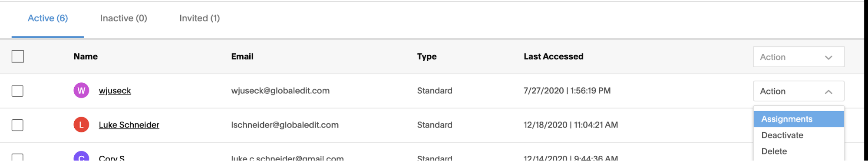Click the chevron-down icon in header Action dropdown
Screen dimensions: 868x161
828,57
